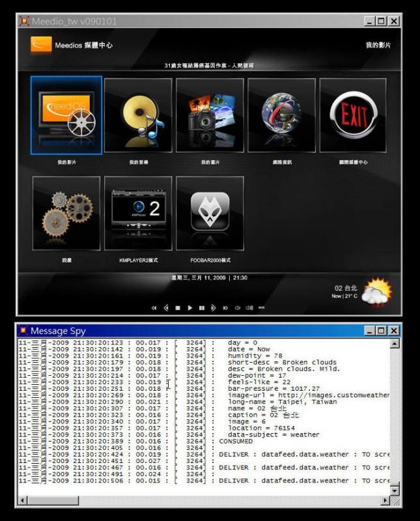Click the 'feels-like = 22' log line
Image resolution: width=420 pixels, height=521 pixels.
point(259,382)
